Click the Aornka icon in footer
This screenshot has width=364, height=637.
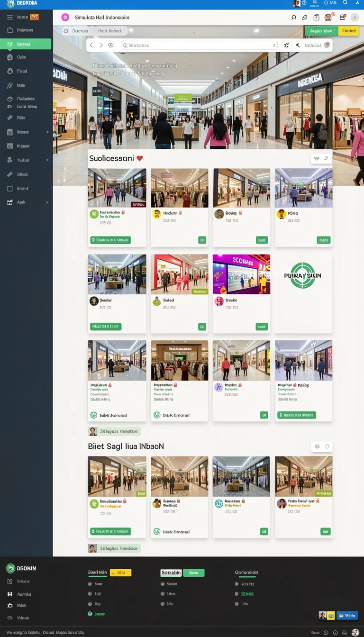pyautogui.click(x=10, y=594)
